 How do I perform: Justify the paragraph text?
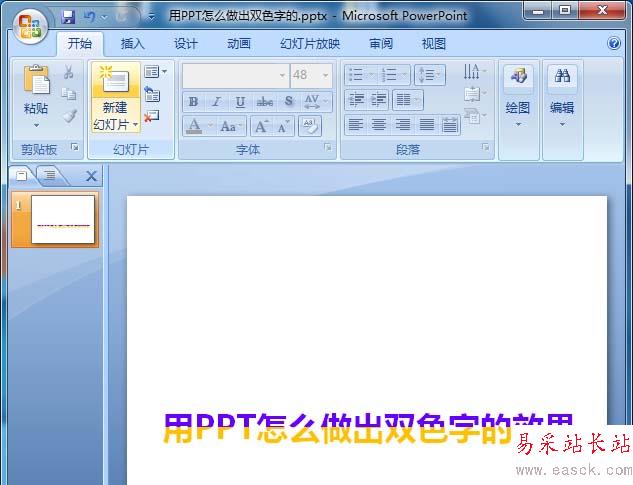pyautogui.click(x=426, y=125)
